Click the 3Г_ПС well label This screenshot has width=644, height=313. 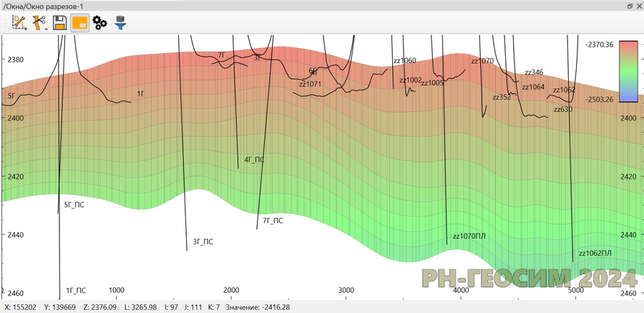click(x=203, y=242)
